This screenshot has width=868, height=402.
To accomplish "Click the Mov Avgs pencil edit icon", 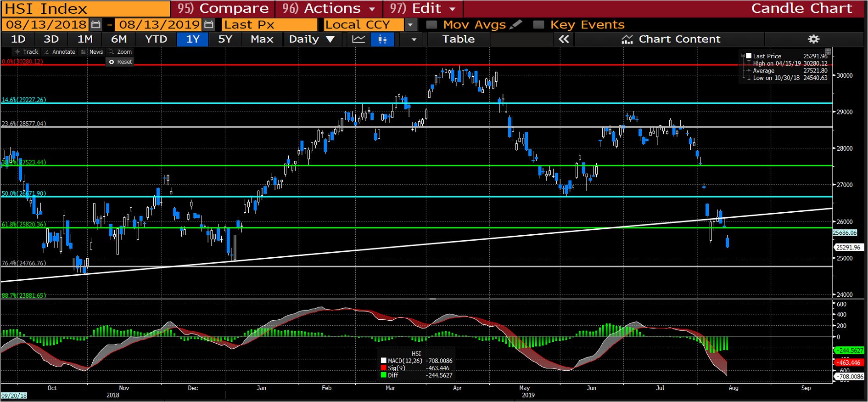I will (516, 24).
